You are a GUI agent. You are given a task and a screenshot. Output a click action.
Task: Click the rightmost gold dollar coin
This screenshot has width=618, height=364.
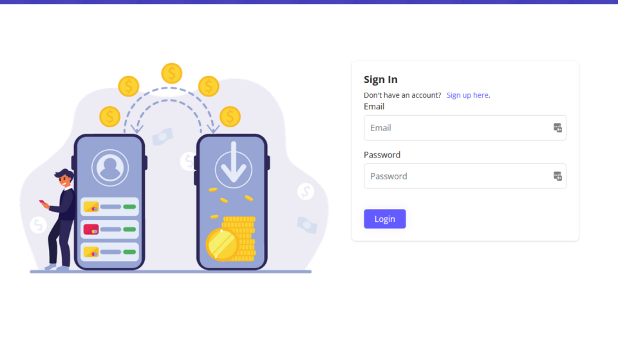(230, 116)
